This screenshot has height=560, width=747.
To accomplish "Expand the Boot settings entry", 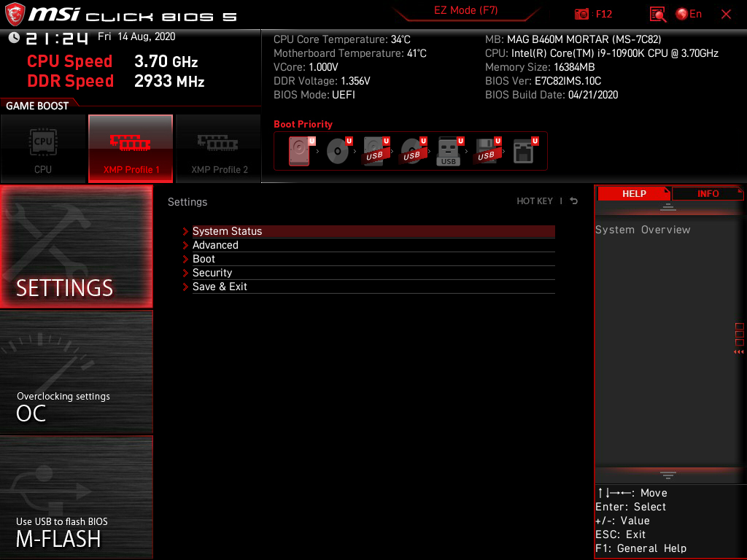I will pyautogui.click(x=203, y=259).
